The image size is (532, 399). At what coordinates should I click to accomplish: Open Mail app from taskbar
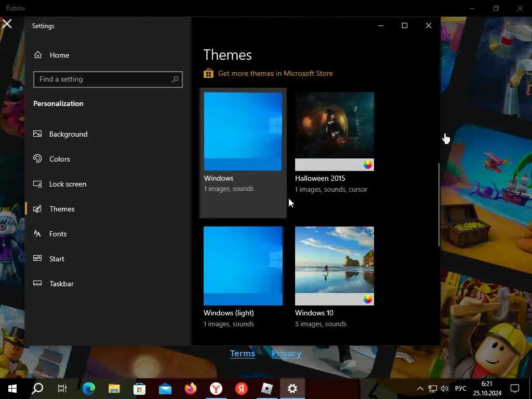point(165,389)
